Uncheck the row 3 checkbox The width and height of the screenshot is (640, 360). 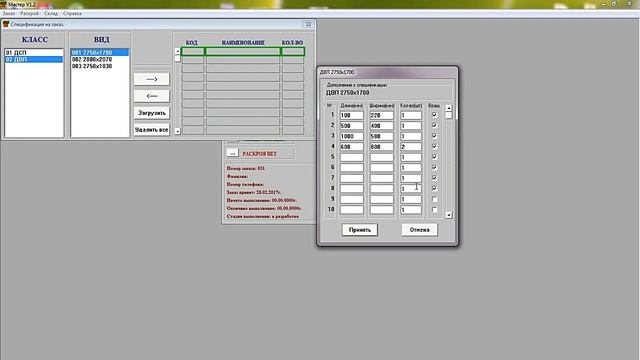pyautogui.click(x=434, y=136)
